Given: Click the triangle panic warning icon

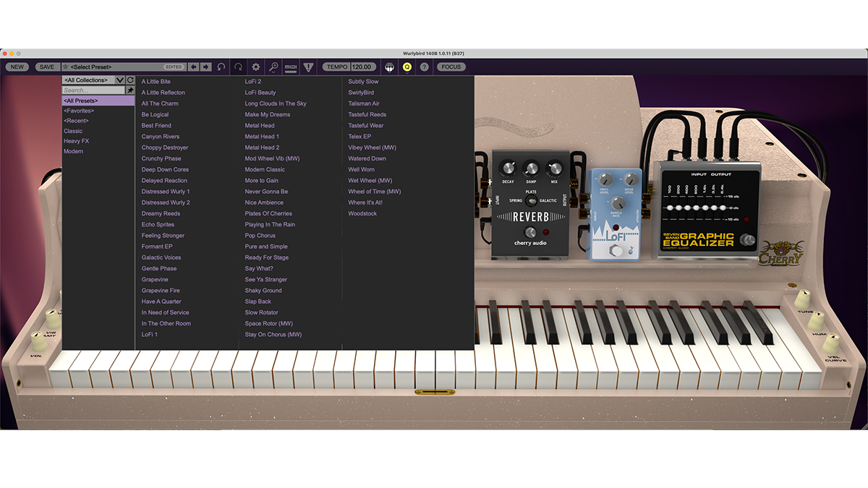Looking at the screenshot, I should (x=309, y=67).
